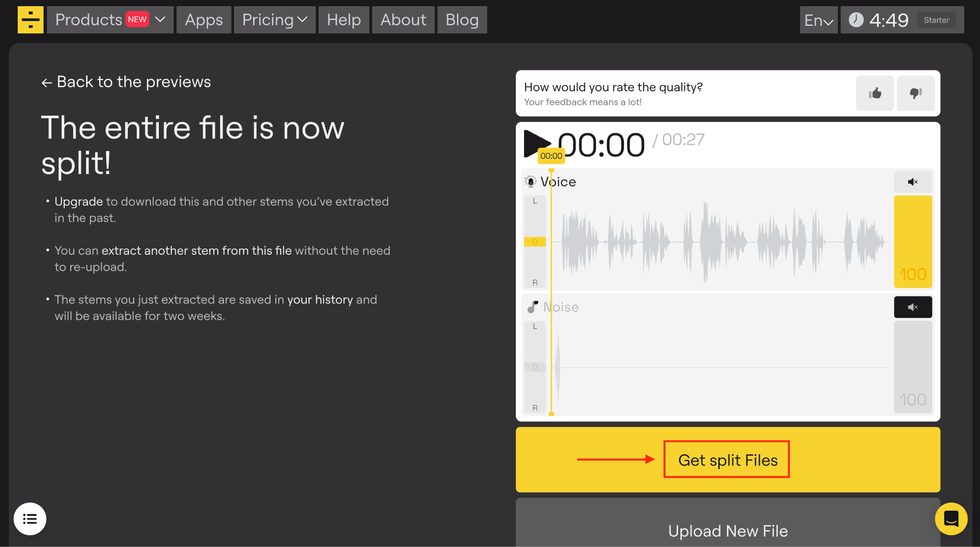Screen dimensions: 980x547
Task: Go back to the previews
Action: [126, 82]
